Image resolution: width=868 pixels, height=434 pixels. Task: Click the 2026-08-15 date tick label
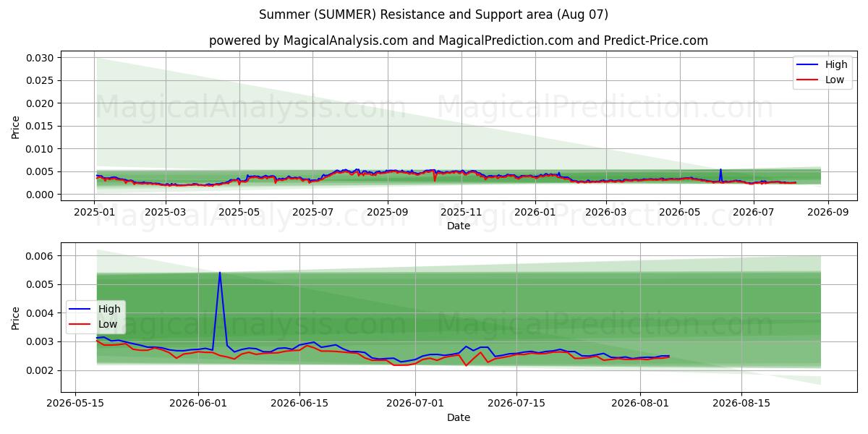741,404
